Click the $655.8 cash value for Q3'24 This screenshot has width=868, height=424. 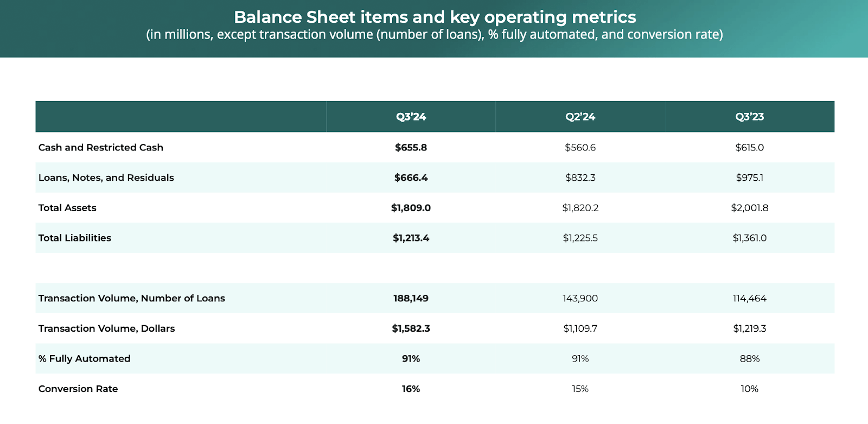(x=411, y=148)
